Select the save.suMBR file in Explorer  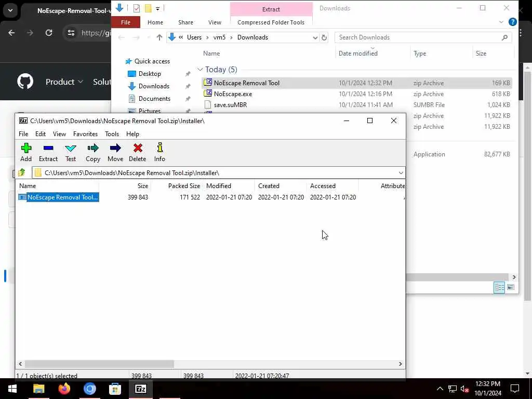356,105
